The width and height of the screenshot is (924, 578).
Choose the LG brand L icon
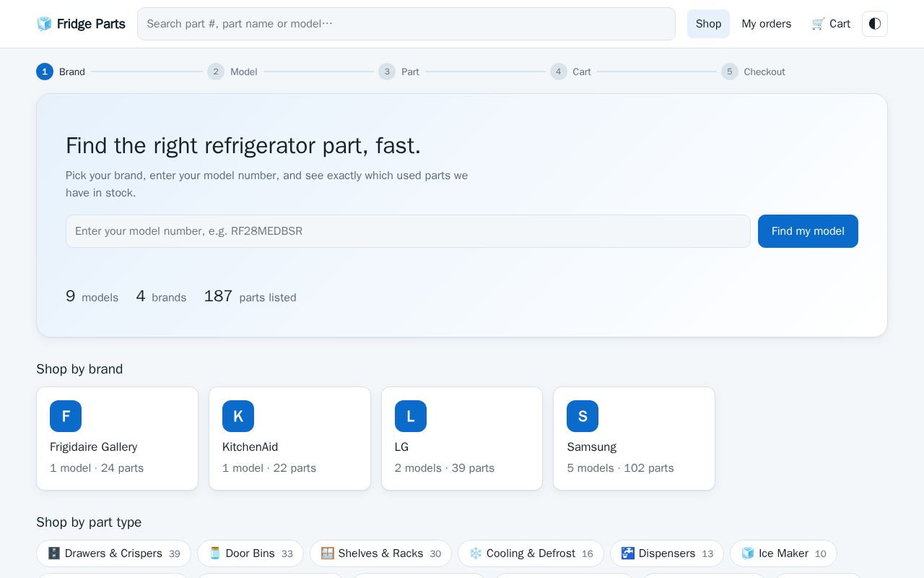pos(411,416)
